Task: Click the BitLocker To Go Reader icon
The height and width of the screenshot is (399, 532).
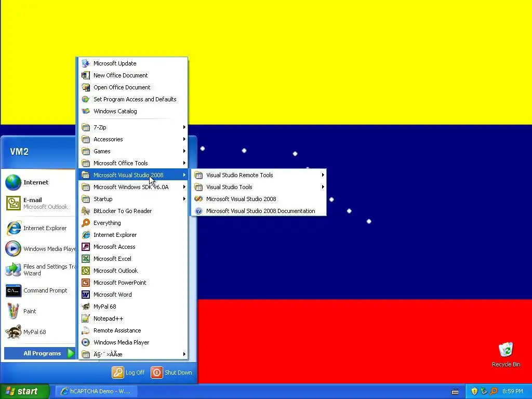Action: click(86, 211)
